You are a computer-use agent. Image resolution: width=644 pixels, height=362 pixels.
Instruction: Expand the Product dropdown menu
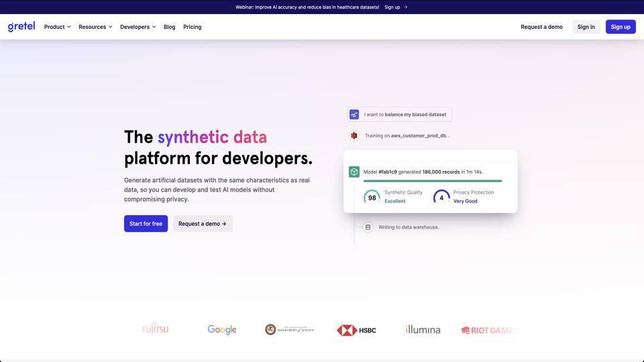(58, 27)
